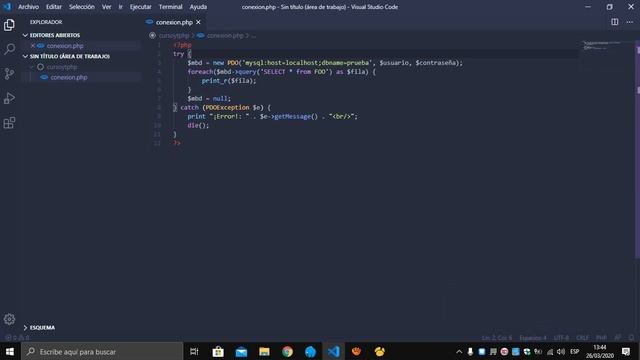Collapse the Editores Abiertos section
Screen dimensions: 640x360
(25, 35)
